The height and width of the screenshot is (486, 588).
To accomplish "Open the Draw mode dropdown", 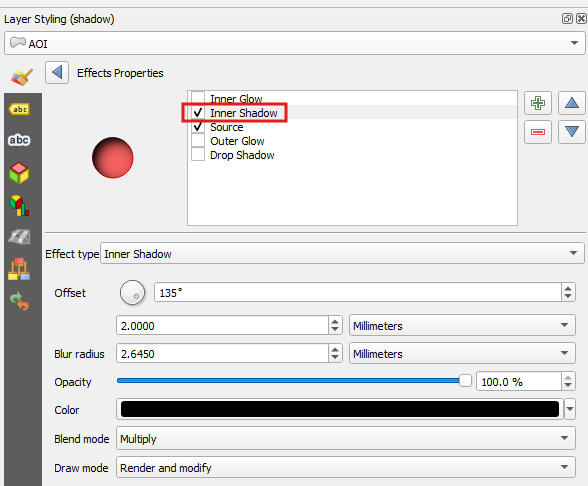I will pos(345,467).
